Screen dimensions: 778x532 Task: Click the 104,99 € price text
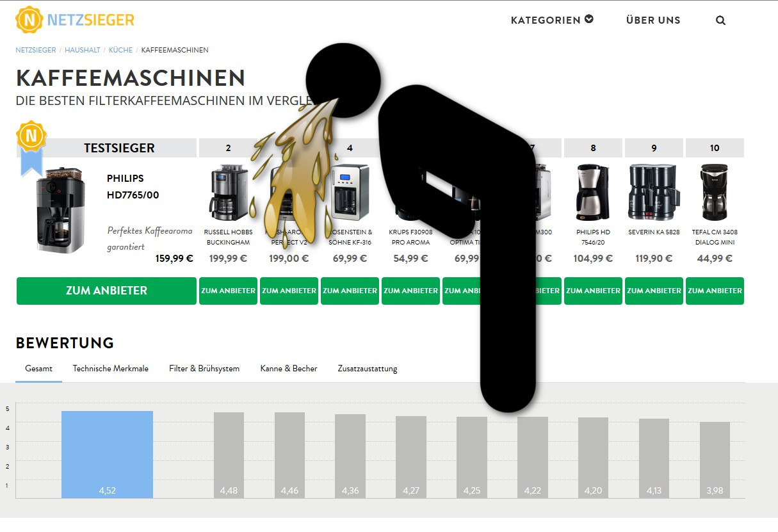coord(593,259)
